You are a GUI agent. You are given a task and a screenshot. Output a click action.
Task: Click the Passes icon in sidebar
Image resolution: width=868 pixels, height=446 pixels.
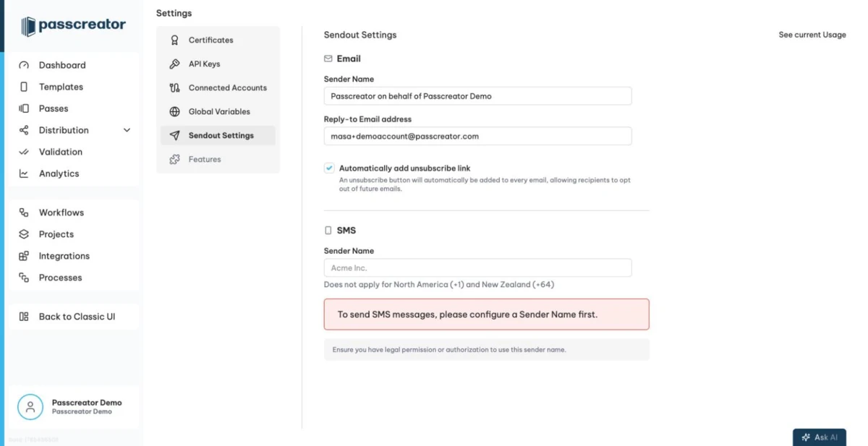click(x=24, y=108)
